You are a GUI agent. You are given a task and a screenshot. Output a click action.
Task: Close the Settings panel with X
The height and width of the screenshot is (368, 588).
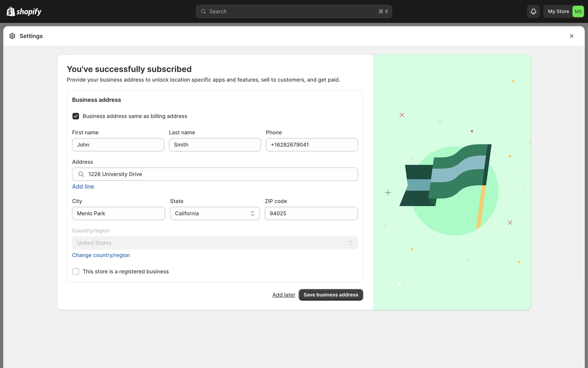pyautogui.click(x=571, y=36)
